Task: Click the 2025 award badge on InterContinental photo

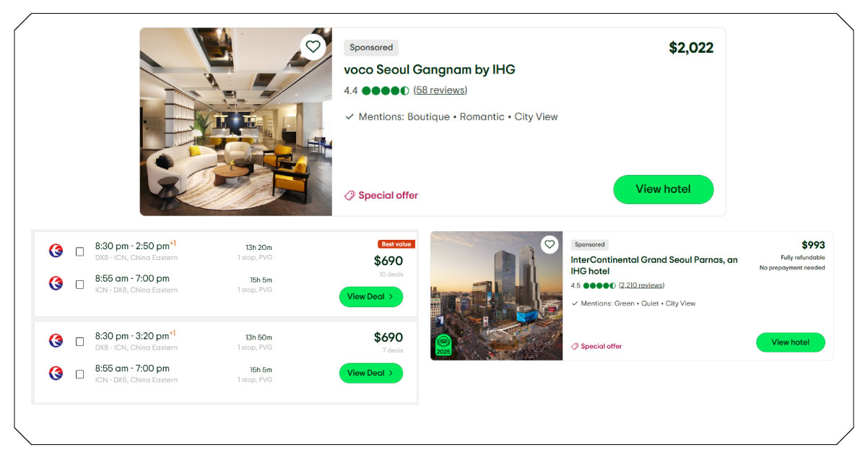Action: pos(443,345)
